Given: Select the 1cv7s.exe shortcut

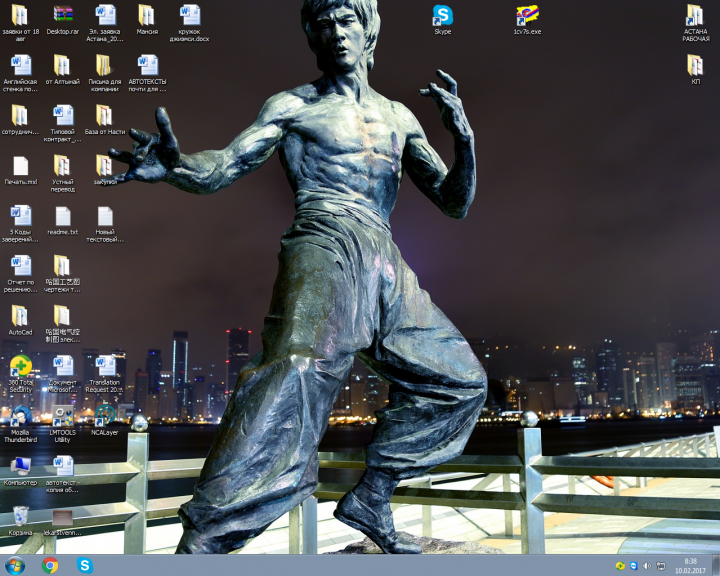Looking at the screenshot, I should 527,19.
